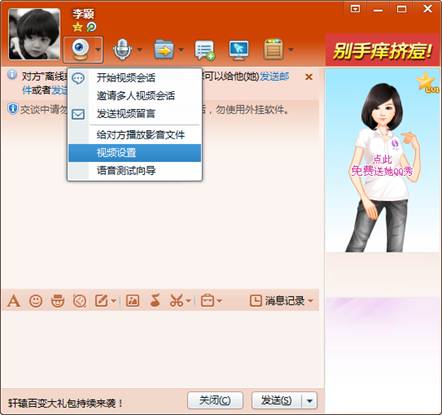Open remote desktop assistance icon
This screenshot has width=442, height=415.
[x=239, y=50]
